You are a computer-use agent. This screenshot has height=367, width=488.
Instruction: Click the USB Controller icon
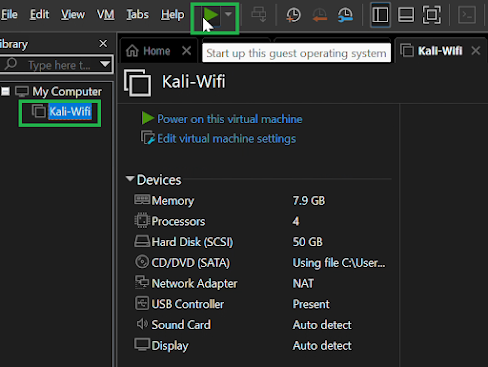(x=142, y=303)
